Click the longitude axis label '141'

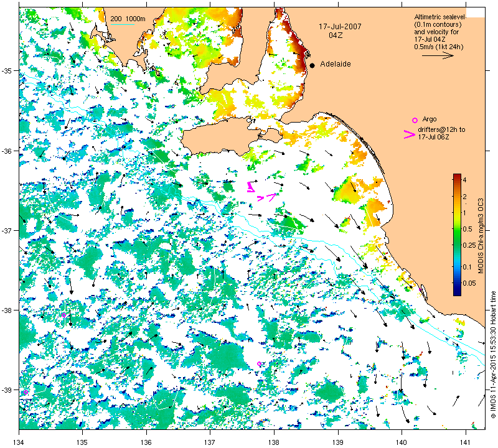pos(466,442)
